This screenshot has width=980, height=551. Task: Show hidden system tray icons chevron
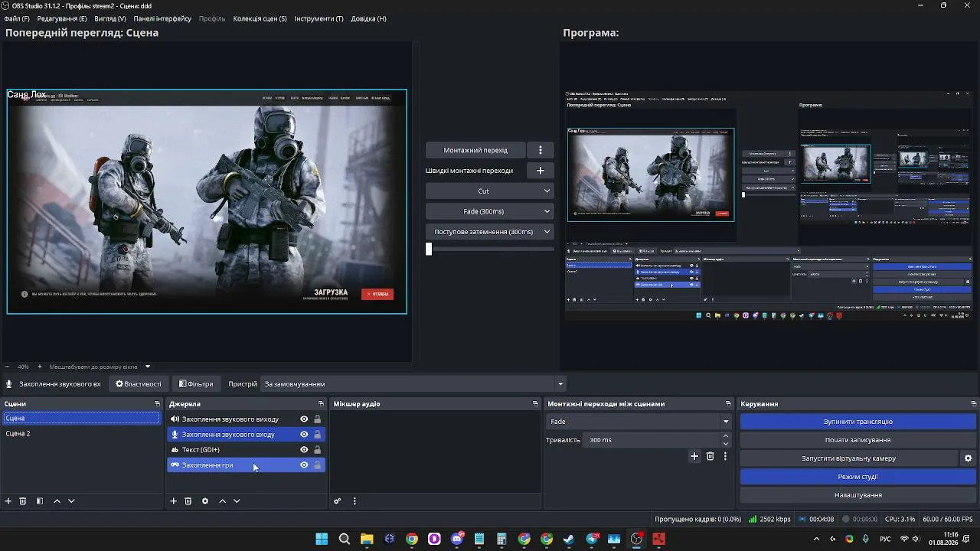816,539
